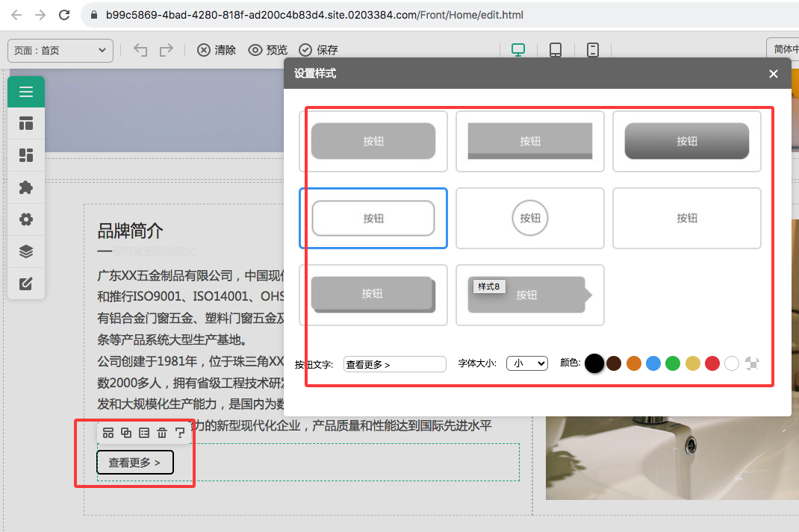Image resolution: width=799 pixels, height=532 pixels.
Task: Switch to tablet device preview icon
Action: [556, 50]
